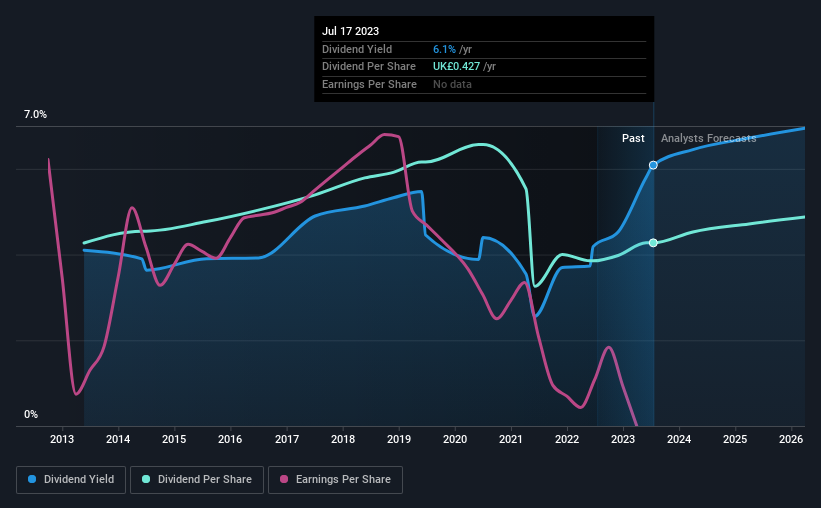The height and width of the screenshot is (508, 821).
Task: Click the pink Earnings Per Share legend dot
Action: click(284, 479)
